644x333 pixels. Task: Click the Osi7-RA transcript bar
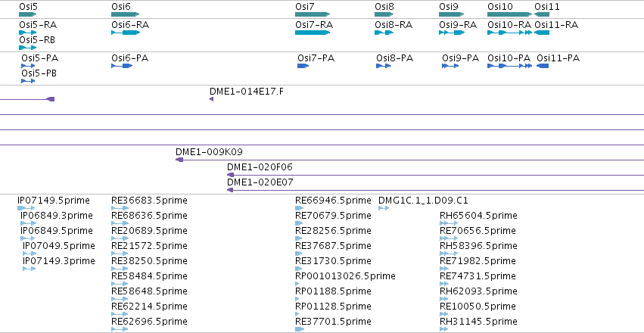(313, 33)
